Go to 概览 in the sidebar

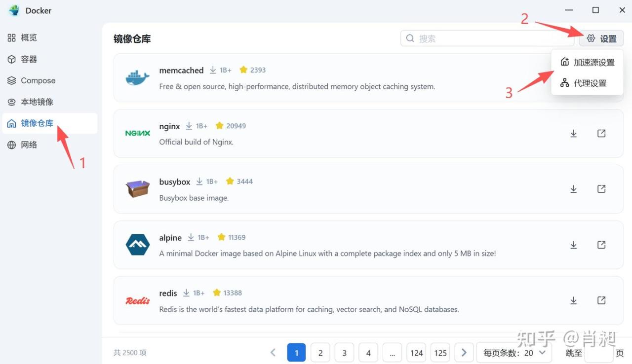tap(29, 38)
